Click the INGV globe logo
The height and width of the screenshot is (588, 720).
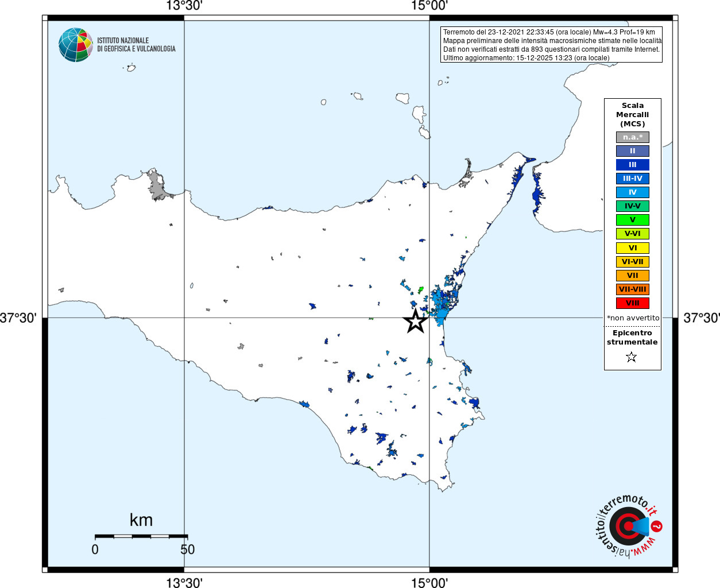(76, 45)
